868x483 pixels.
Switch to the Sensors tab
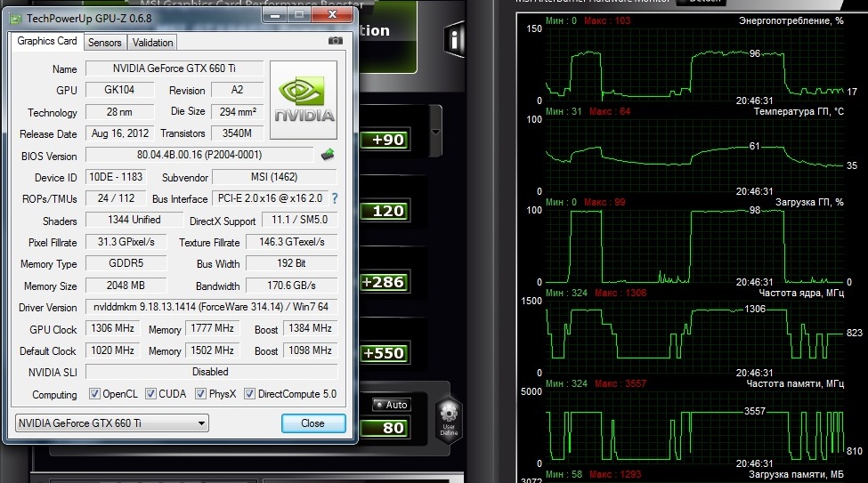tap(105, 43)
